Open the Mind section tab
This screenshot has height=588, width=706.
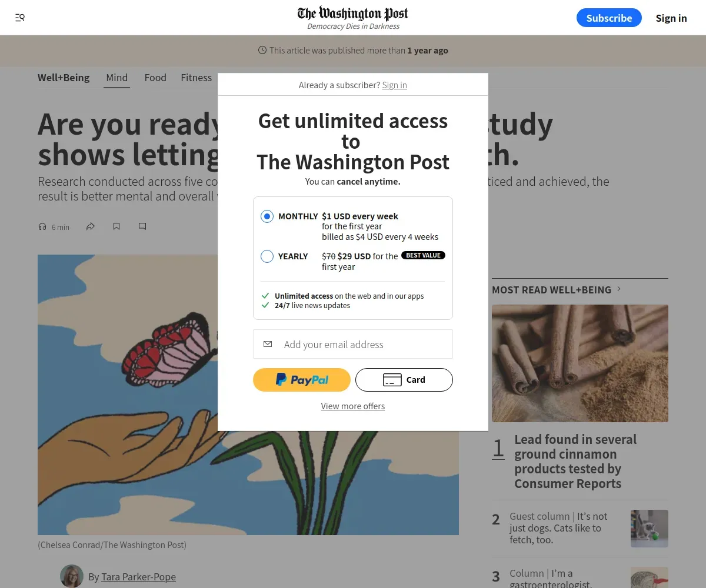point(117,78)
